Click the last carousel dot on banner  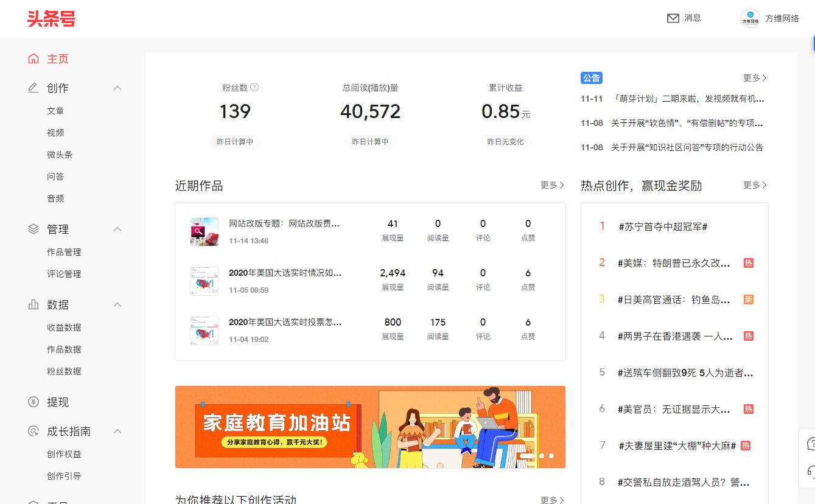(551, 455)
